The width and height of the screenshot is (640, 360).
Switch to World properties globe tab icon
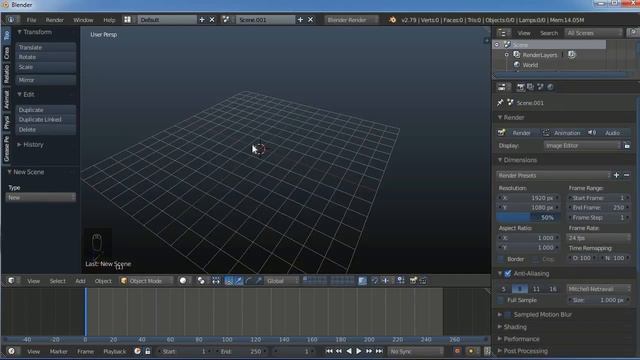click(x=550, y=87)
